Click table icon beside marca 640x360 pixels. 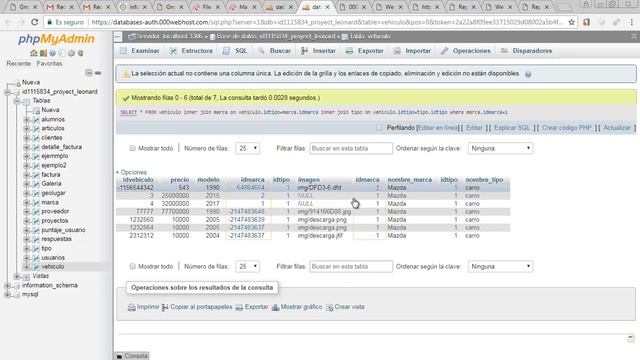36,202
